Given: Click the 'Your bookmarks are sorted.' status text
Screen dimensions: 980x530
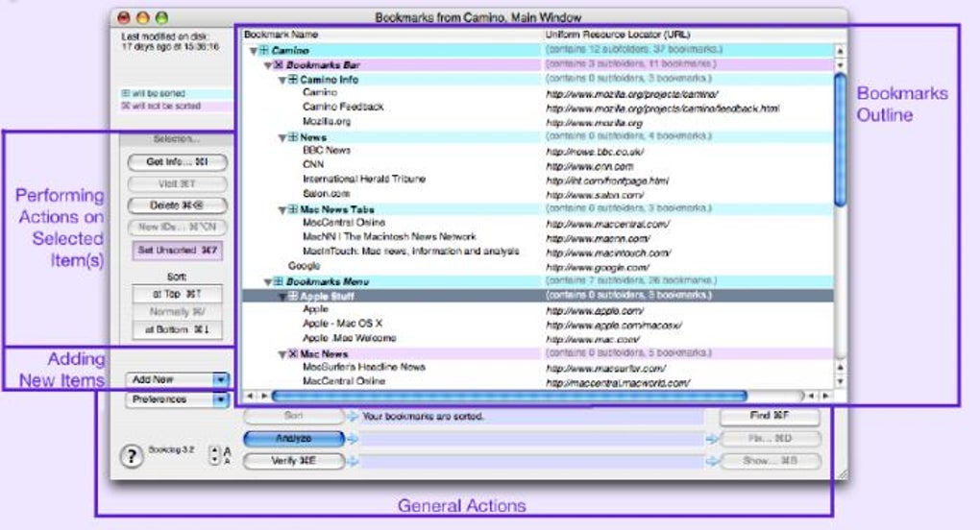Looking at the screenshot, I should [x=423, y=417].
